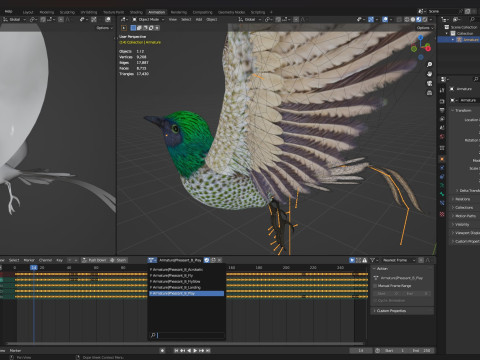480x360 pixels.
Task: Open the Object menu in the viewport
Action: coord(212,20)
